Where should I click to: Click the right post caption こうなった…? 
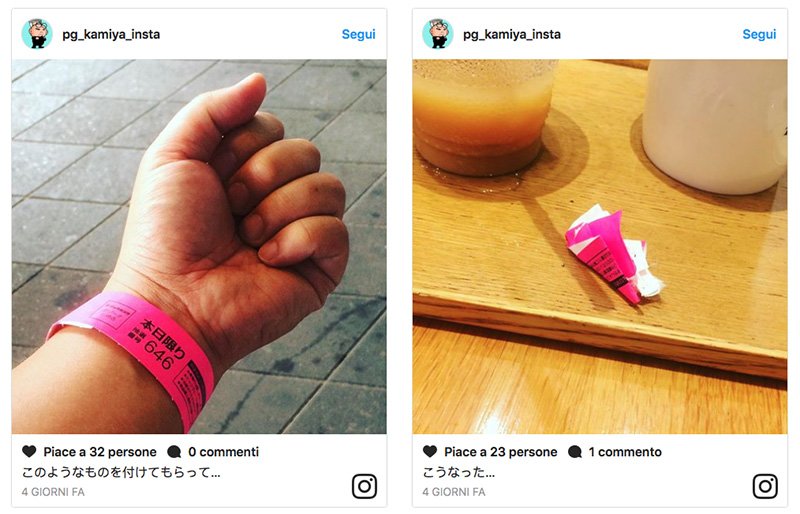coord(459,472)
